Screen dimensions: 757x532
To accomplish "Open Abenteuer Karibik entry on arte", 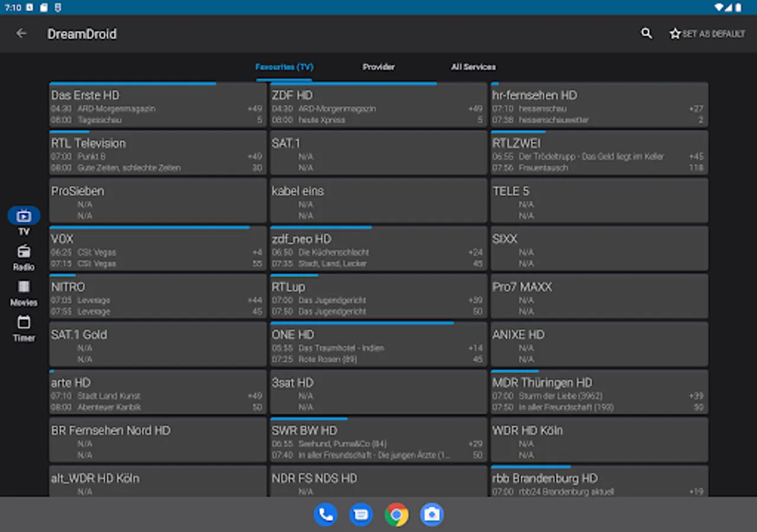I will [x=109, y=407].
